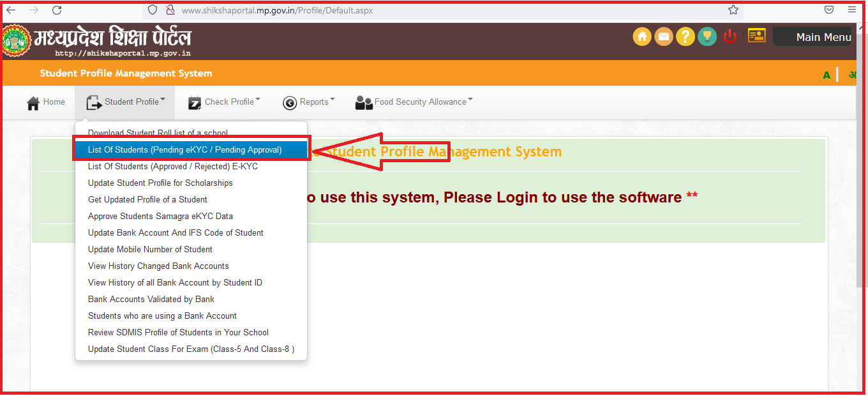Choose Update Mobile Number of Student

point(150,250)
